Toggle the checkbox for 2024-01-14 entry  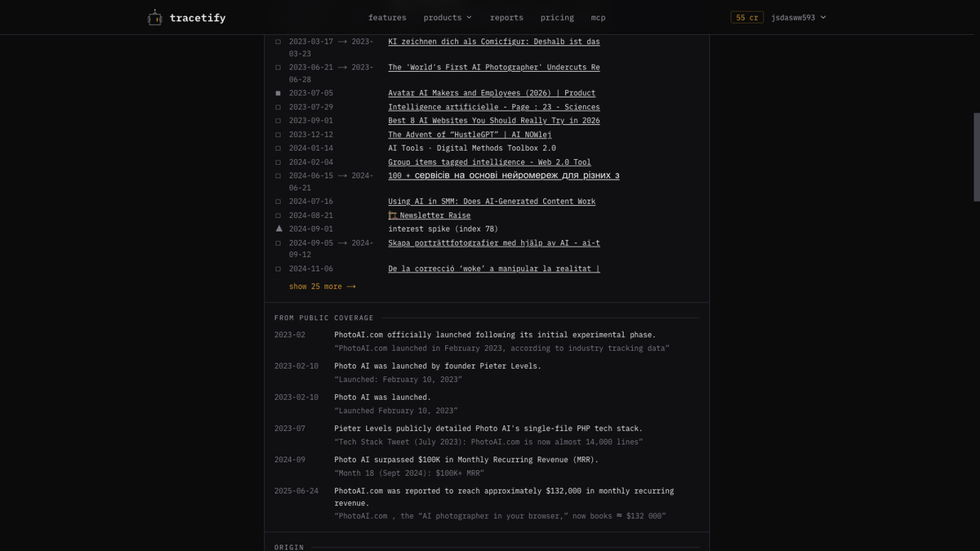pos(278,149)
